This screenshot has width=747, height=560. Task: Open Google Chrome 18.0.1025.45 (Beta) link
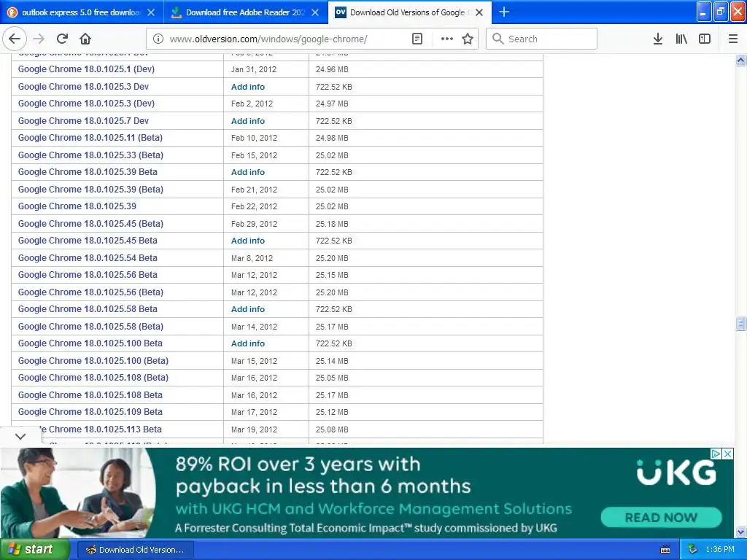click(x=90, y=223)
